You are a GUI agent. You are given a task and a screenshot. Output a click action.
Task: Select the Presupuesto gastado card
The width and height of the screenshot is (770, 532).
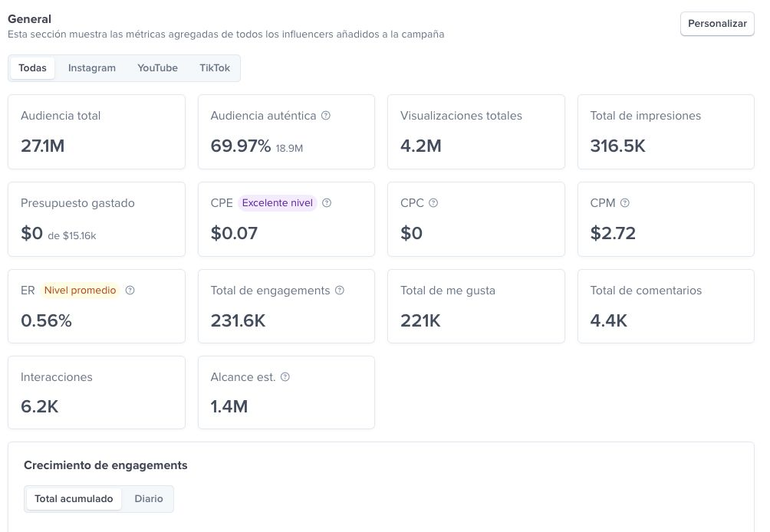[x=97, y=219]
